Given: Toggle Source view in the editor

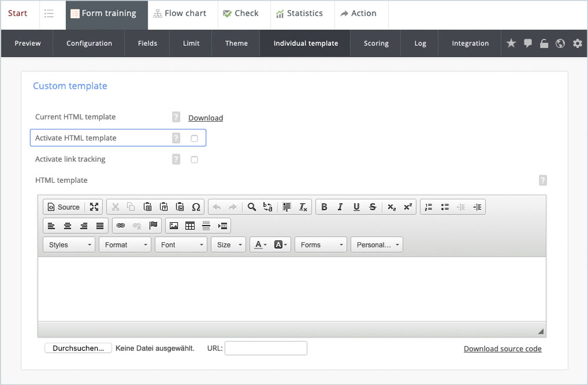Looking at the screenshot, I should pos(64,207).
